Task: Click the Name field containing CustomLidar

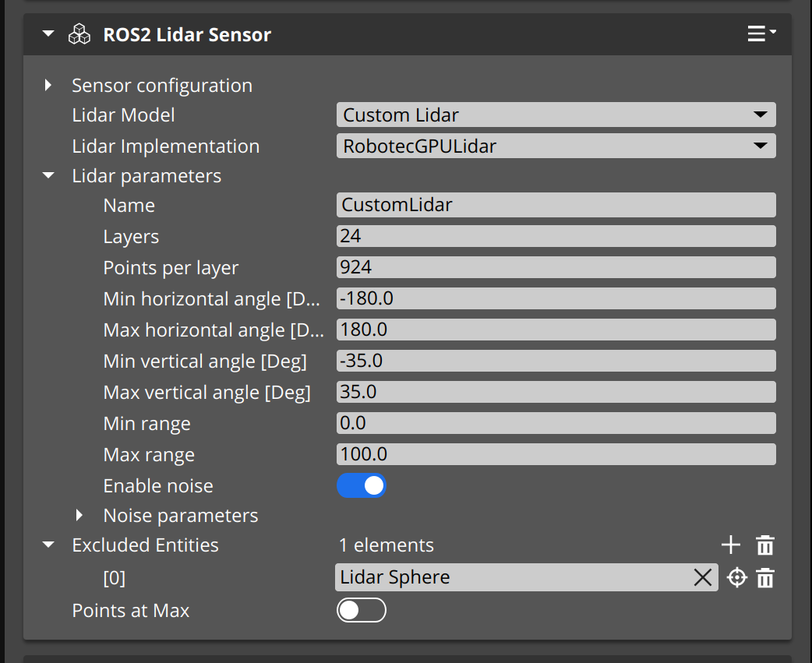Action: (556, 205)
